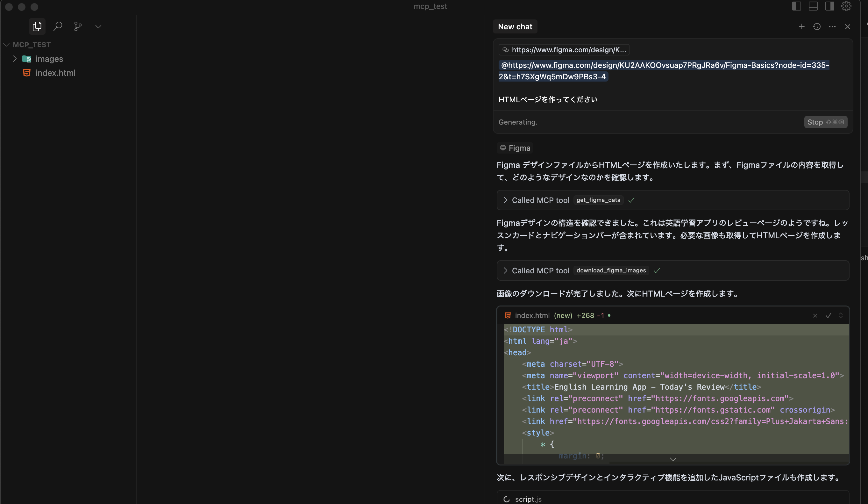Open the Explorer files icon
Image resolution: width=868 pixels, height=504 pixels.
[37, 26]
